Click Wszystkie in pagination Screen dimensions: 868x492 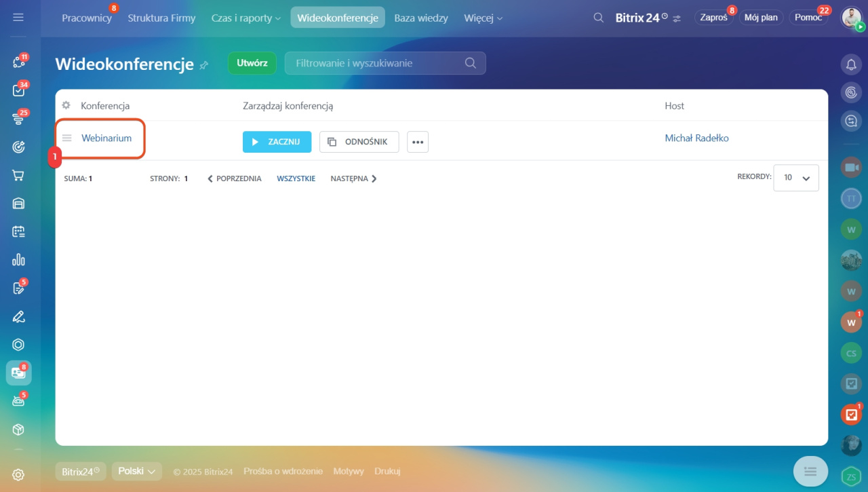[296, 178]
